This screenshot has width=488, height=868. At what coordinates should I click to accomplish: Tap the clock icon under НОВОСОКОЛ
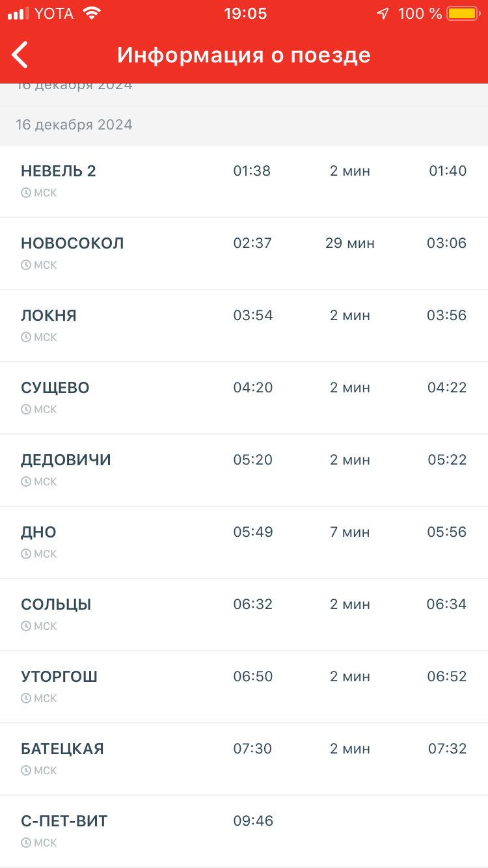point(26,265)
